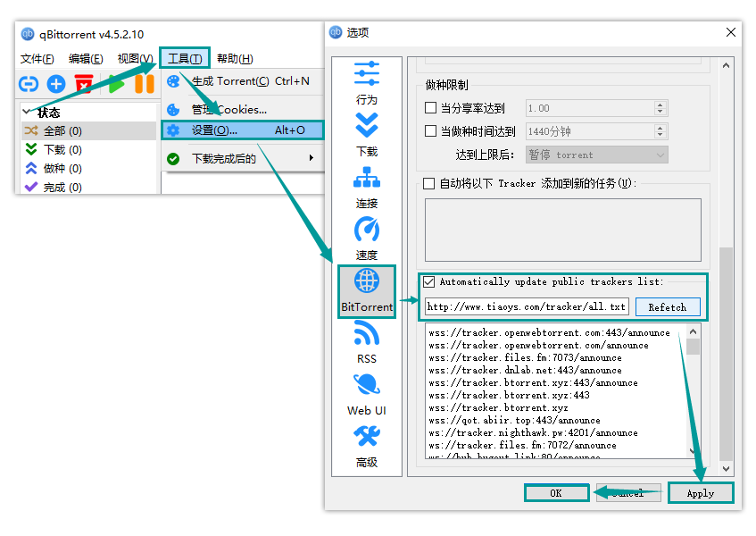Choose 设置(O)... from the menu
756x536 pixels.
coord(243,130)
